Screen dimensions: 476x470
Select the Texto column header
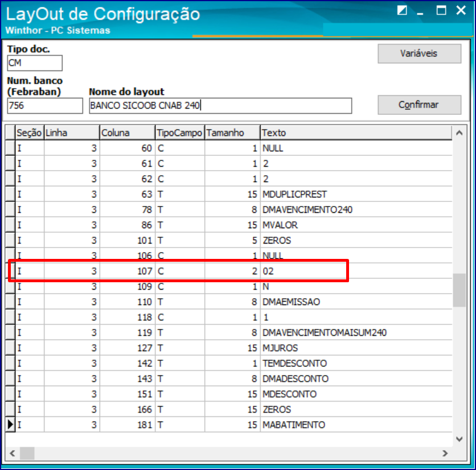pos(356,133)
